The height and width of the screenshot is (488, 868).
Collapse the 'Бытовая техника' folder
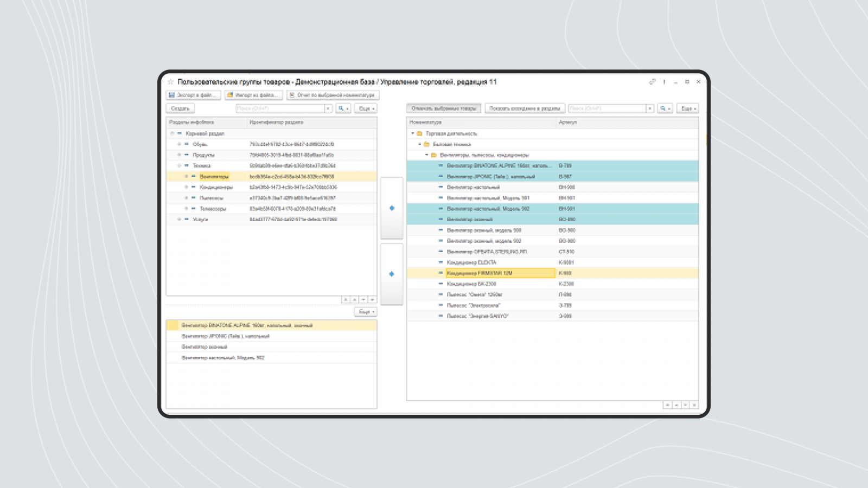click(x=420, y=144)
